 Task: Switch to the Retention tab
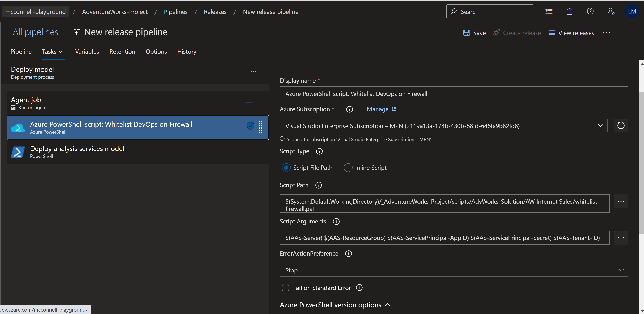[x=122, y=52]
